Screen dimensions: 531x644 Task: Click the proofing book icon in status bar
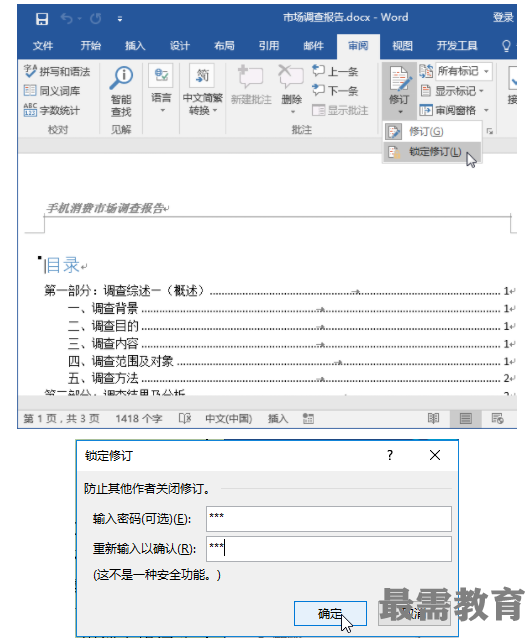coord(185,419)
